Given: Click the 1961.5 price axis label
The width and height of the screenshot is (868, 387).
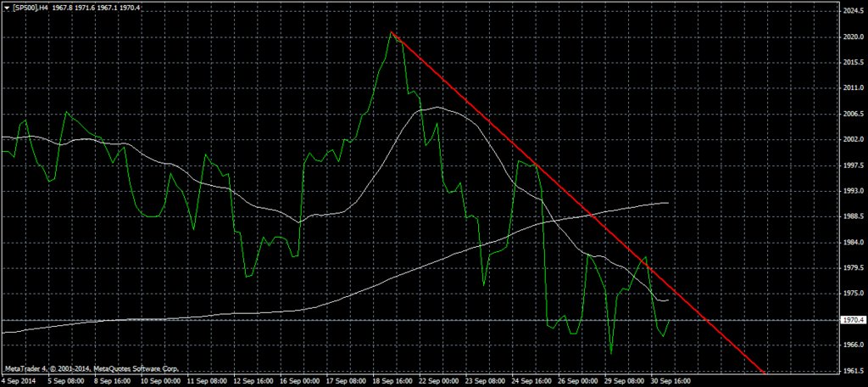Looking at the screenshot, I should [852, 371].
